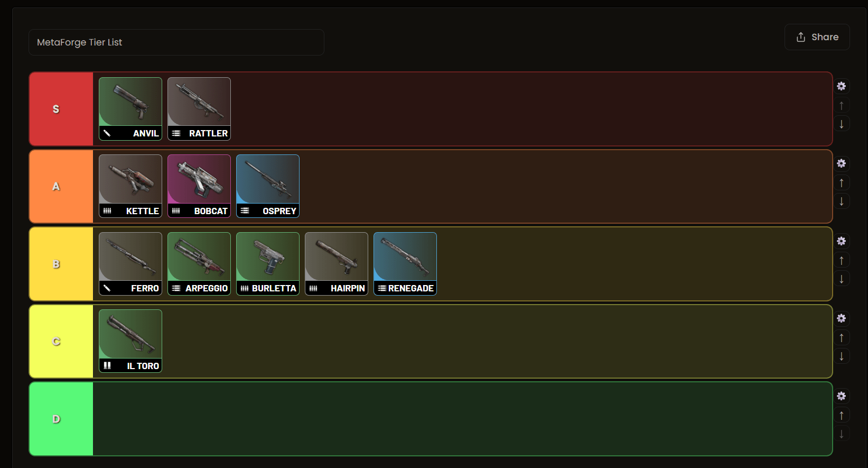Click the Il Toro weapon card

tap(130, 341)
